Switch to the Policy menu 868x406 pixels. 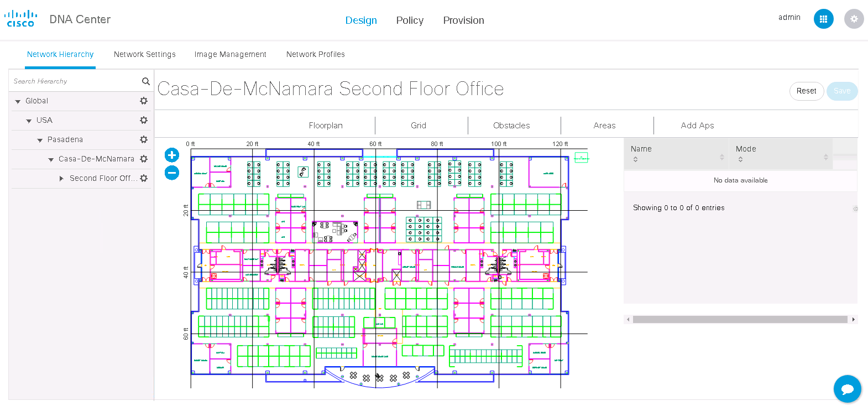click(410, 20)
